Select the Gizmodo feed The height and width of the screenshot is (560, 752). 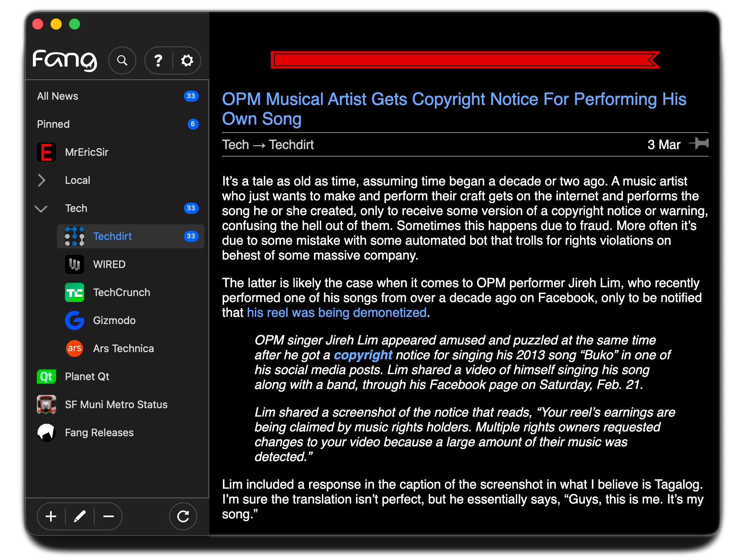click(x=114, y=320)
